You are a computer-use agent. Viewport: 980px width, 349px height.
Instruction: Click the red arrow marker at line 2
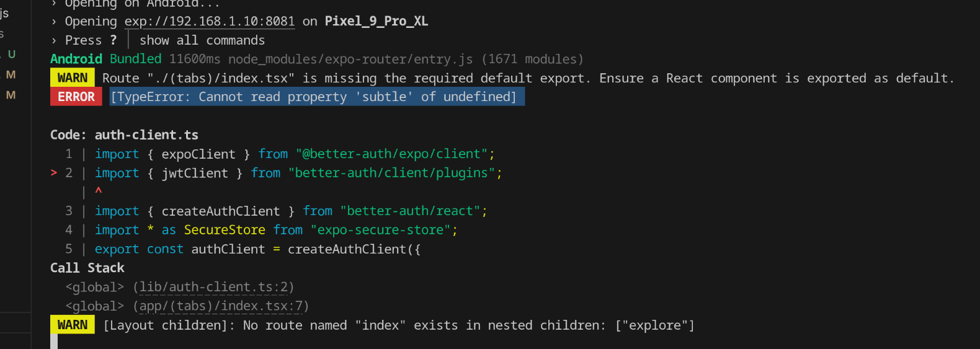click(x=54, y=173)
